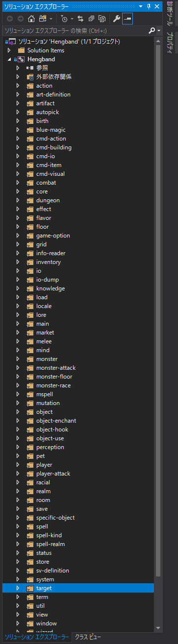Open the Switch Views dropdown arrow

(51, 19)
